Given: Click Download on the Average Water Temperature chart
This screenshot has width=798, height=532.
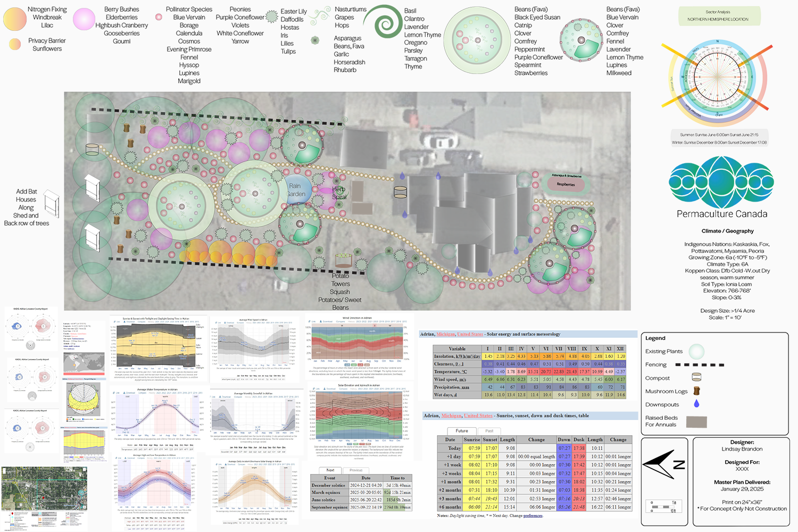Looking at the screenshot, I should click(x=130, y=393).
